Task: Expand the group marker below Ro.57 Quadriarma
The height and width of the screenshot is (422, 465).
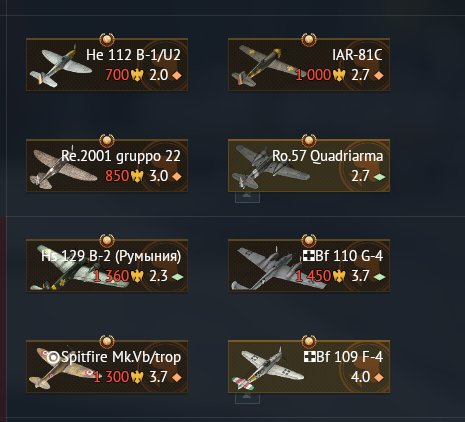Action: [x=247, y=197]
